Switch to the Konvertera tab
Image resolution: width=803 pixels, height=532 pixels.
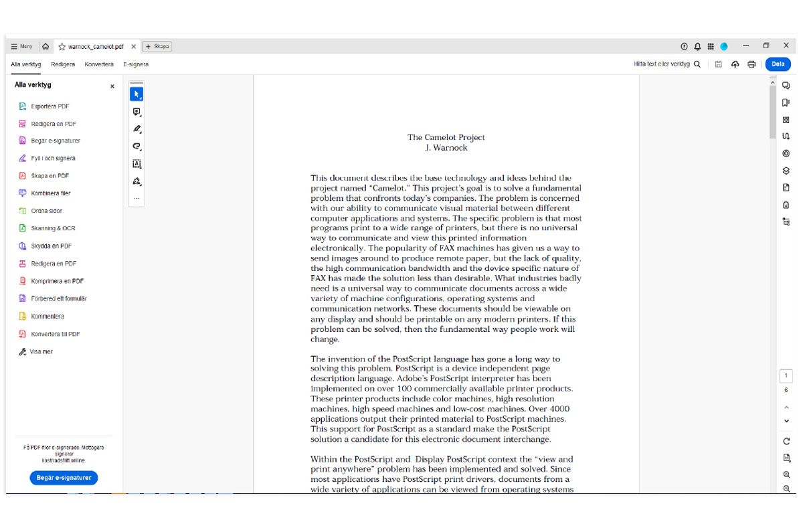99,64
